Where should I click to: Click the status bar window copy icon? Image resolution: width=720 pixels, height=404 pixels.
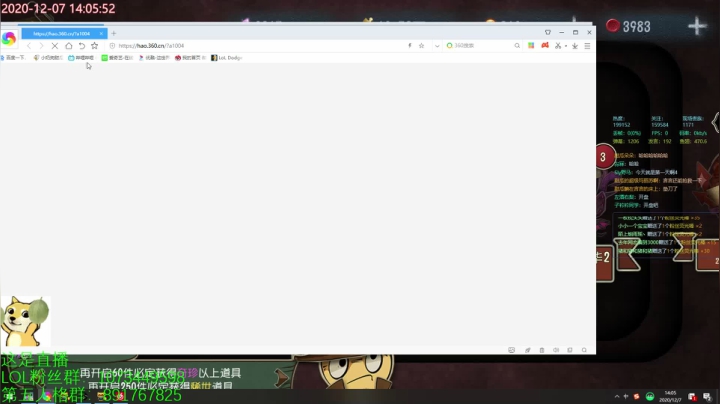(570, 350)
